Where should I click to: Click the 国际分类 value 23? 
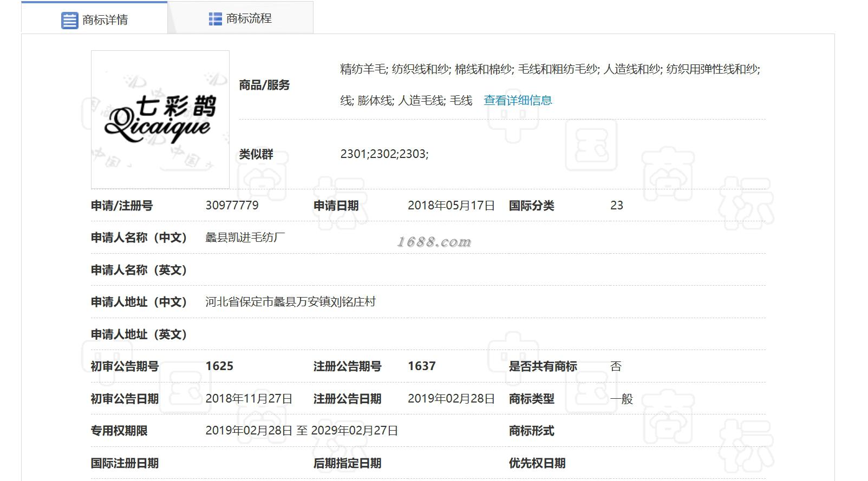[617, 206]
